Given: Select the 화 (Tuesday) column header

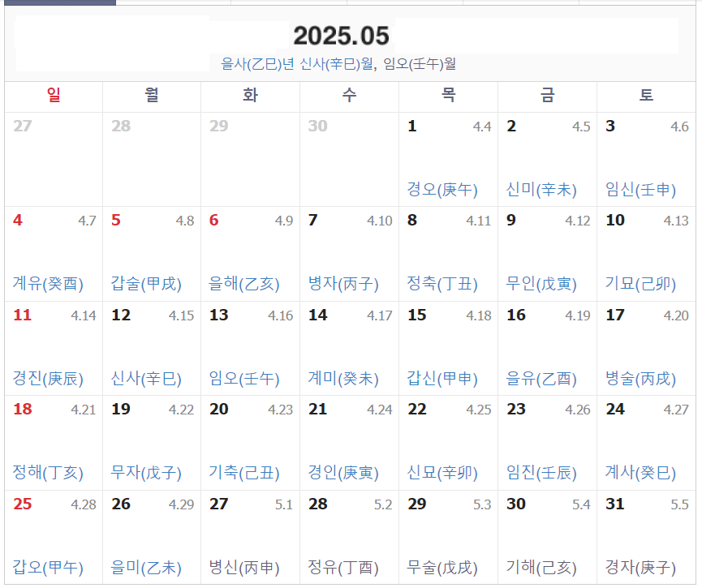Looking at the screenshot, I should click(x=250, y=95).
